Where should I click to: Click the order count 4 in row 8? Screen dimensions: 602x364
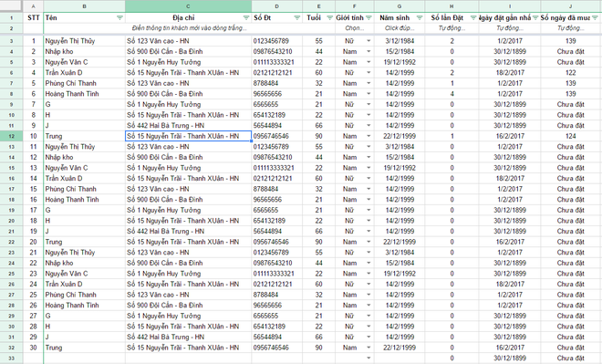(451, 94)
